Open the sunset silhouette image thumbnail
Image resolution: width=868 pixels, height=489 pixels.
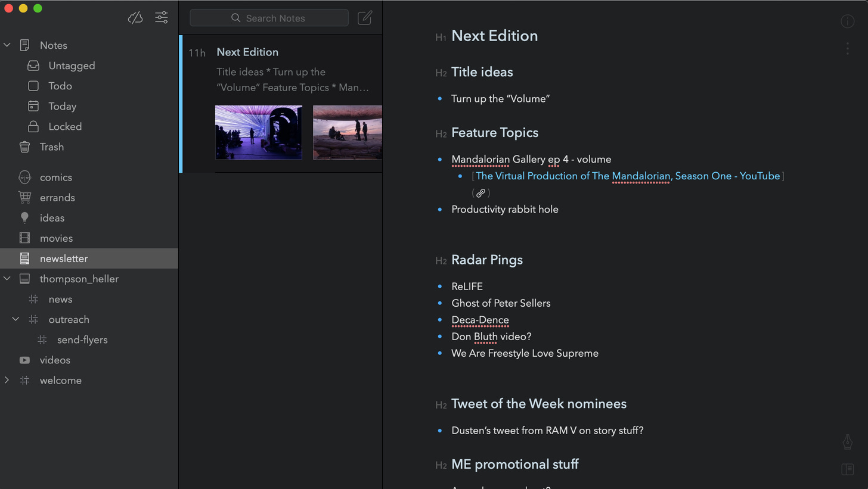click(x=348, y=132)
